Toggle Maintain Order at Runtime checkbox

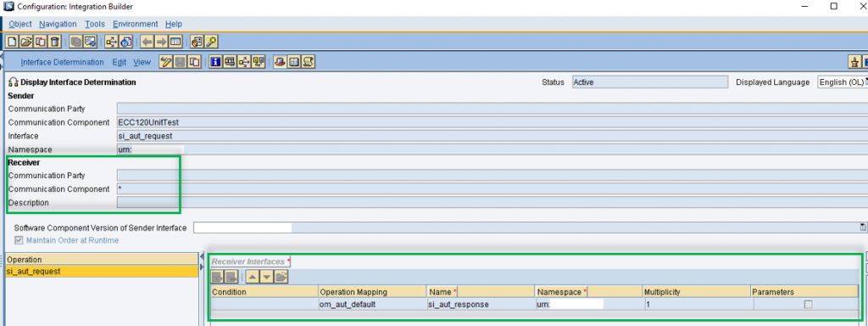(19, 240)
